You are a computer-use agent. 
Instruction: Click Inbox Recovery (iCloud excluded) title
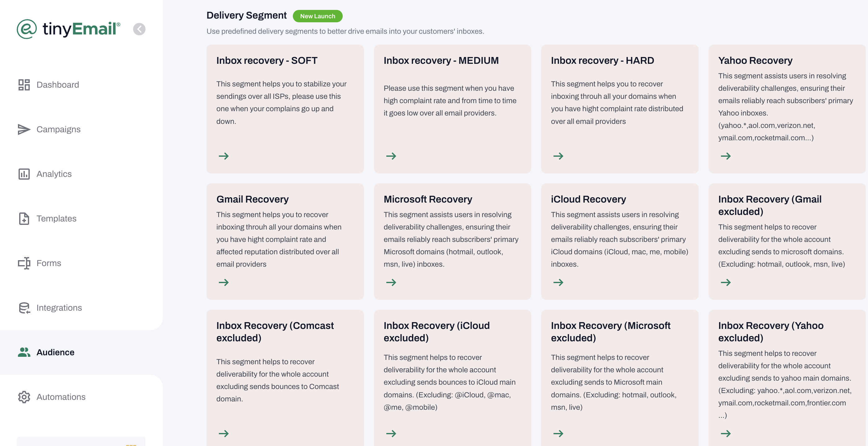[x=436, y=332]
